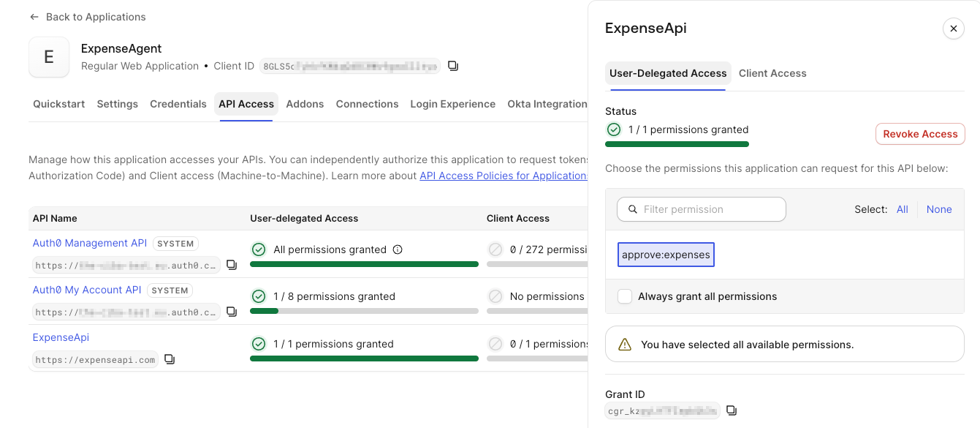Copy the Auth0 Management API URL
The height and width of the screenshot is (428, 980).
coord(232,265)
